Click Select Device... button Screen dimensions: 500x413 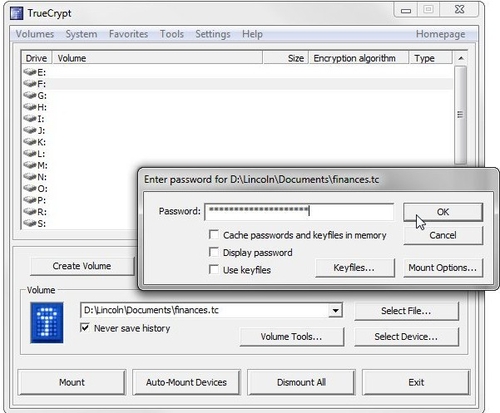[x=406, y=337]
